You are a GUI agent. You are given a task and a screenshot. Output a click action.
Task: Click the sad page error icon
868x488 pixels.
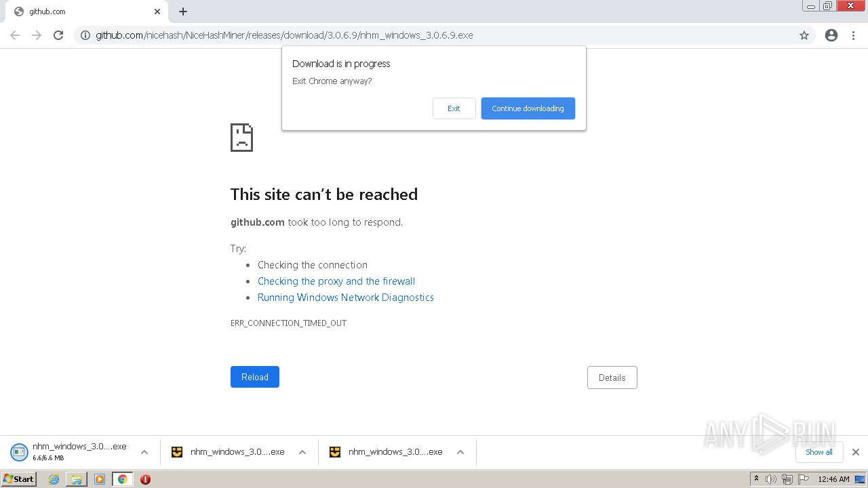click(x=242, y=138)
